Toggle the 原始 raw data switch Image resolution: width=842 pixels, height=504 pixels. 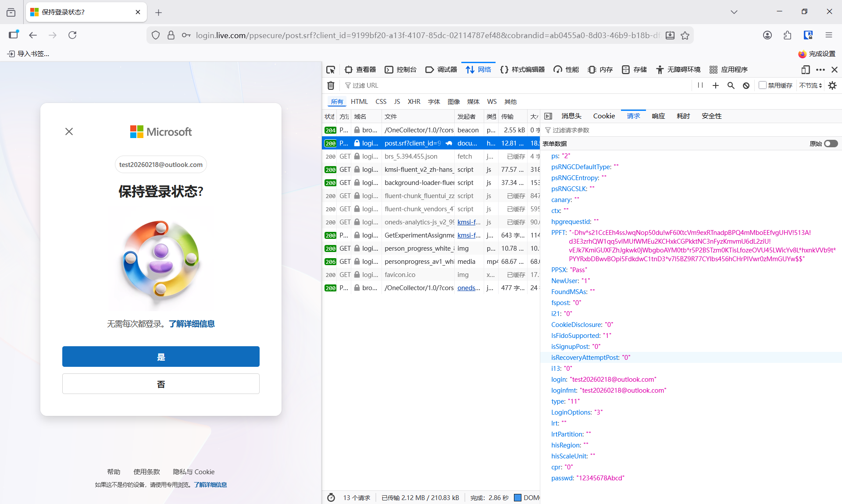pyautogui.click(x=831, y=144)
